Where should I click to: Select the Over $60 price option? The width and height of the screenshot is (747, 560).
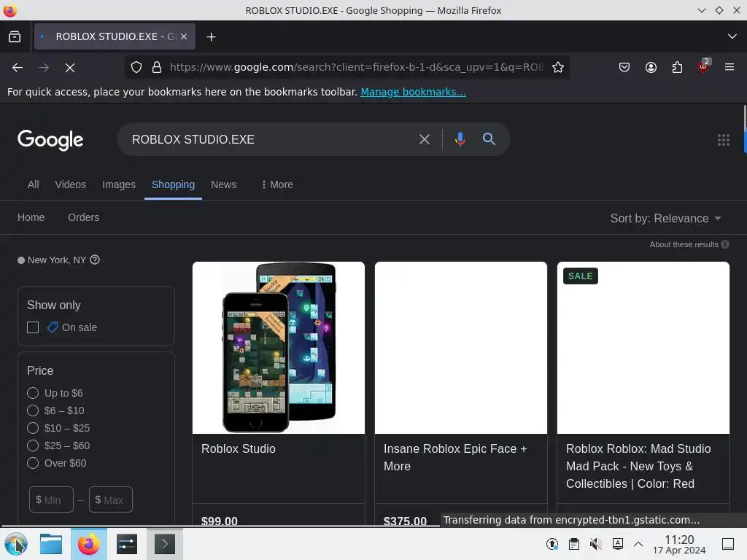pyautogui.click(x=33, y=463)
